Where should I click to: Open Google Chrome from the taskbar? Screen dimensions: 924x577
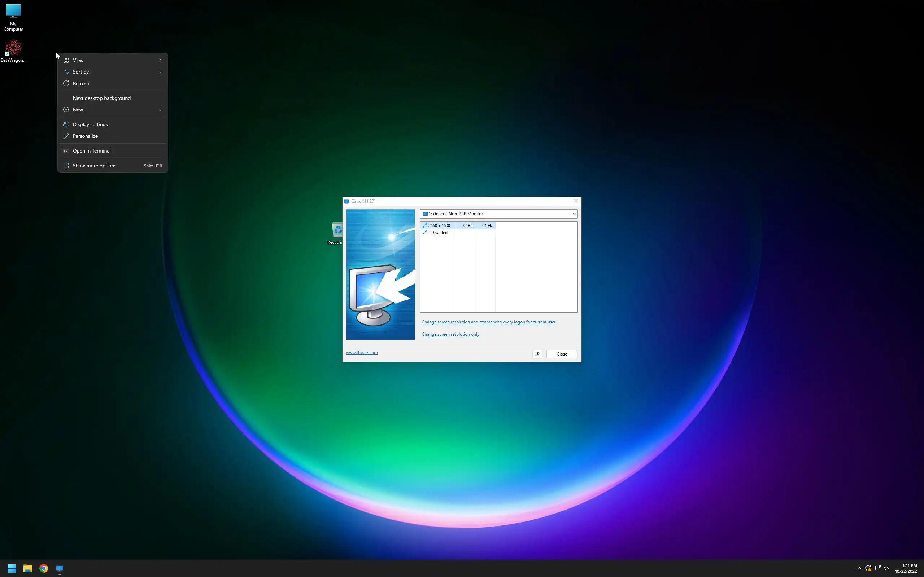44,568
